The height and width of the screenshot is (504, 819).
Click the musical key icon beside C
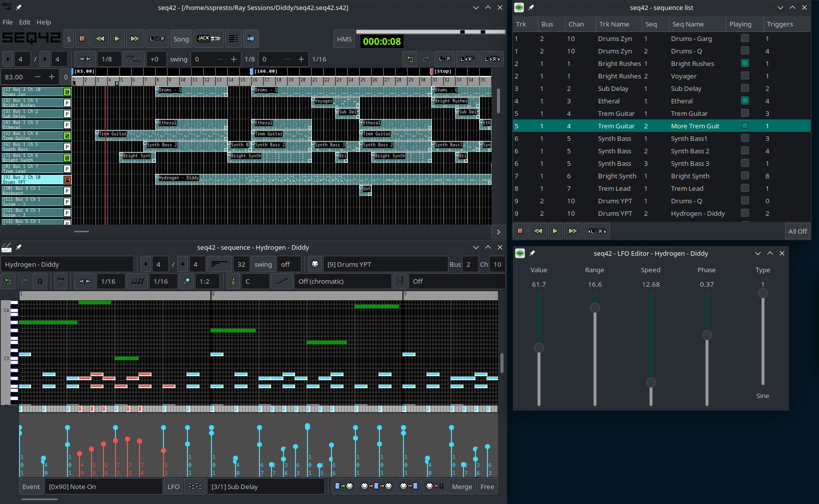point(233,281)
